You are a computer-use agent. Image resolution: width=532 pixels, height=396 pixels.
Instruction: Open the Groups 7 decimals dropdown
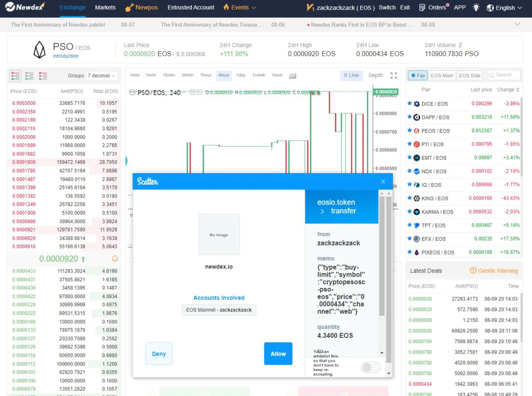point(102,76)
